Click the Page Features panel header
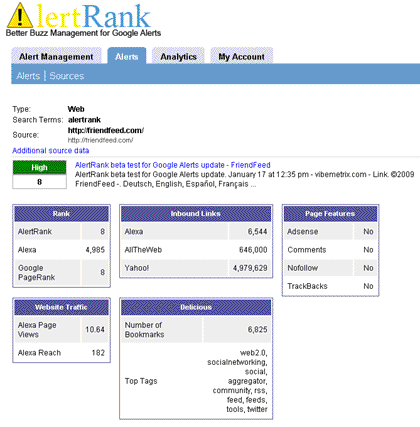Screen dimensions: 420x427 tap(330, 214)
